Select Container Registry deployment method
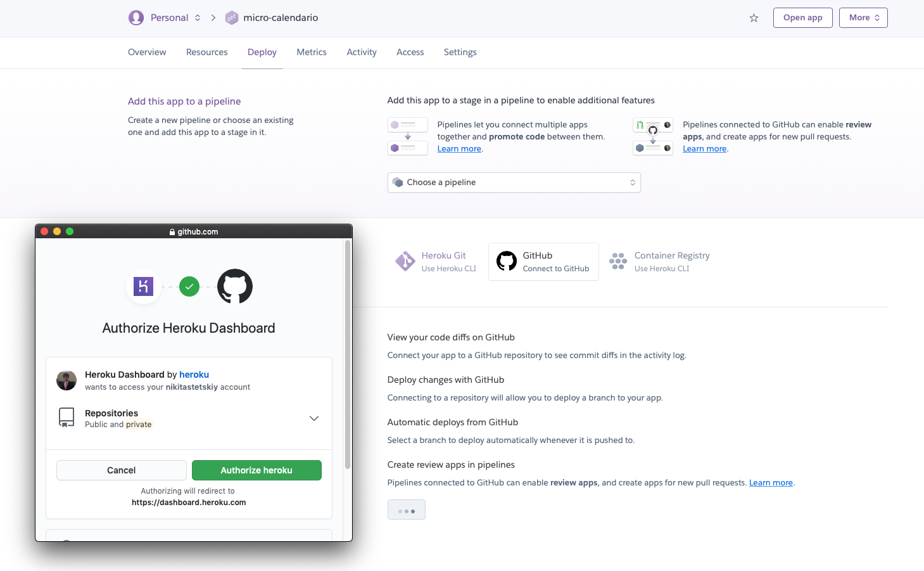 pos(660,261)
